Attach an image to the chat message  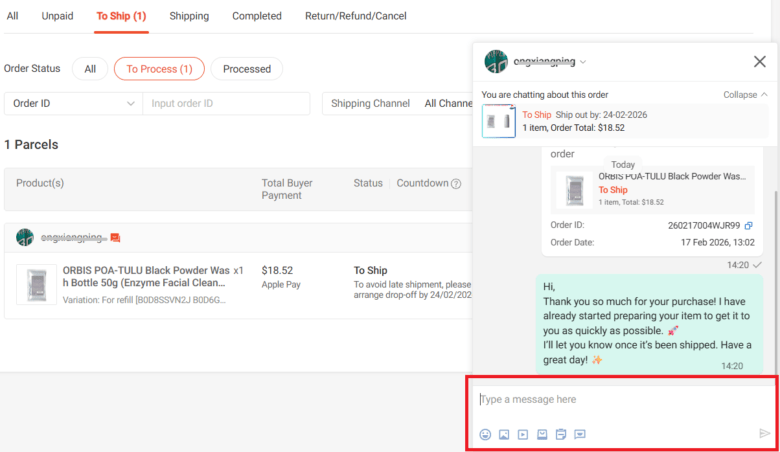coord(504,434)
